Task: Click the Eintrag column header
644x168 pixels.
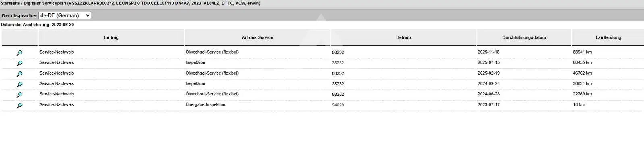Action: [x=111, y=37]
